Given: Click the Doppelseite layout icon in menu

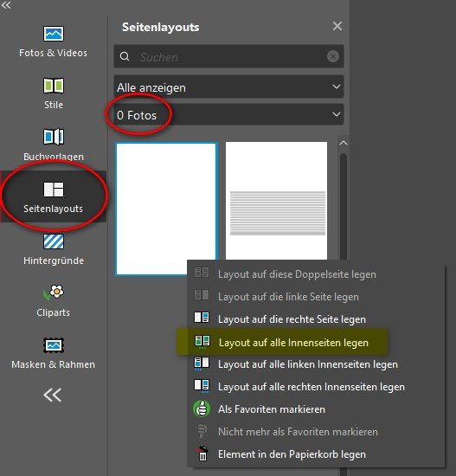Looking at the screenshot, I should pyautogui.click(x=202, y=273).
